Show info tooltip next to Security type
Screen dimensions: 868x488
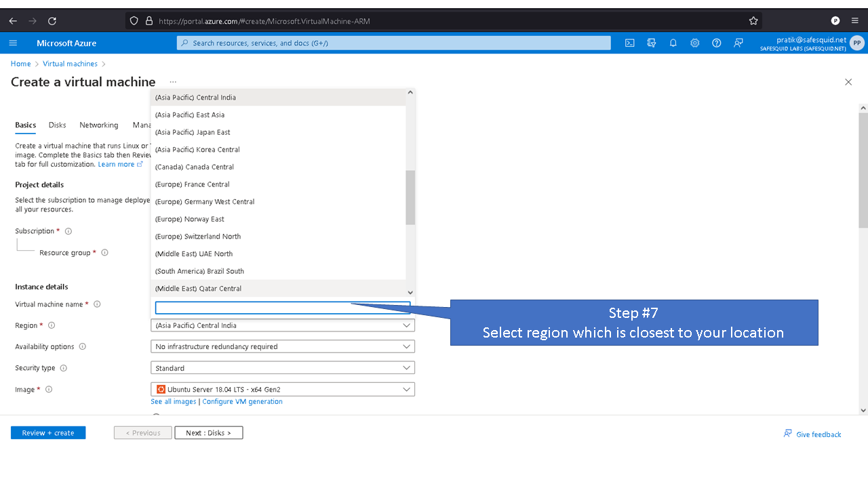pyautogui.click(x=64, y=368)
